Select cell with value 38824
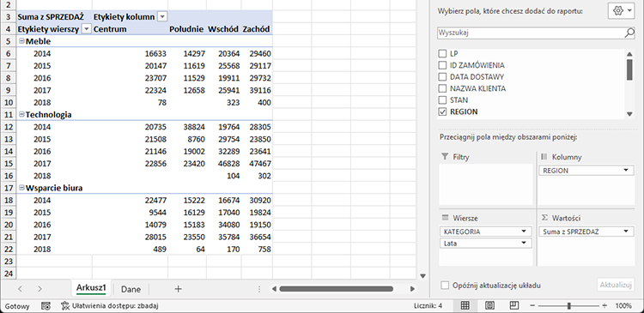The width and height of the screenshot is (644, 313). pyautogui.click(x=187, y=127)
